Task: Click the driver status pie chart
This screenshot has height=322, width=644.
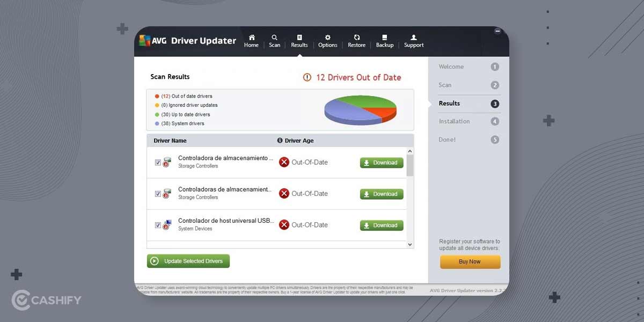Action: click(360, 109)
